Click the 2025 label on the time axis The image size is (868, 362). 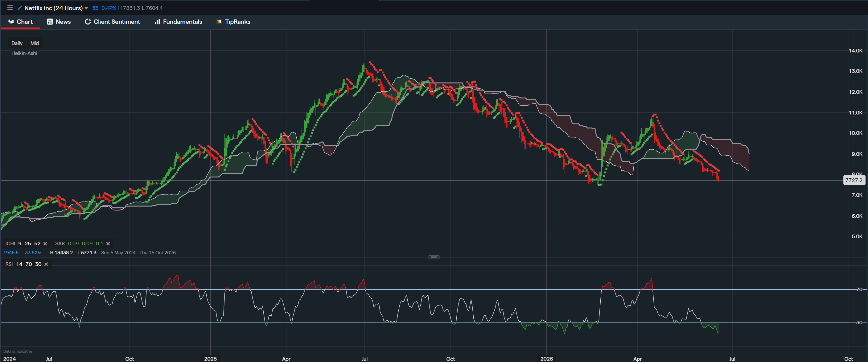(x=211, y=359)
